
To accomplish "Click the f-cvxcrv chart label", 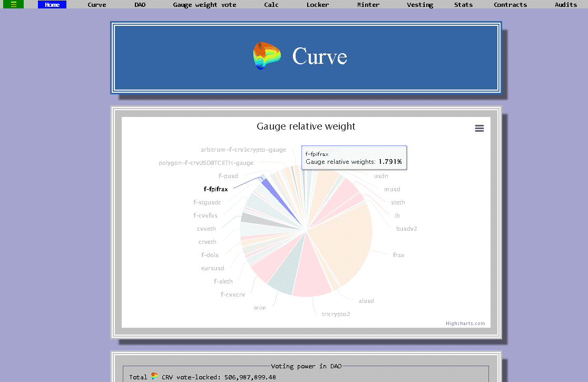I will point(232,295).
